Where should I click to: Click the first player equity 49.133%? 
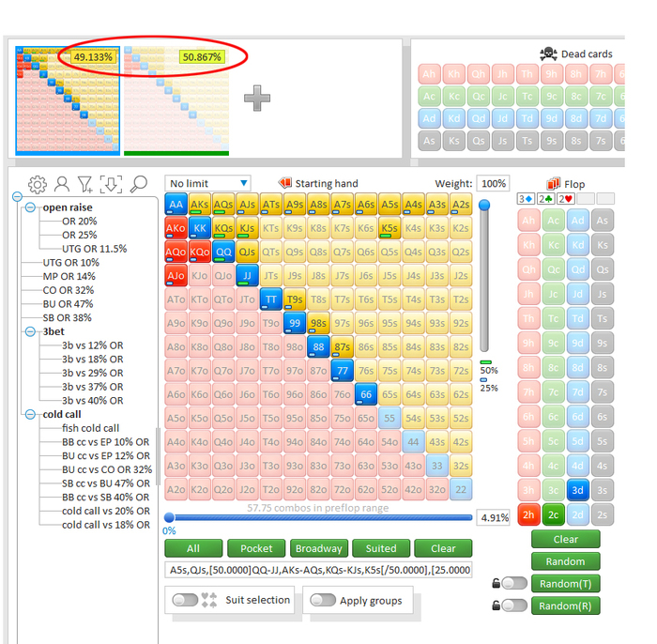coord(93,57)
